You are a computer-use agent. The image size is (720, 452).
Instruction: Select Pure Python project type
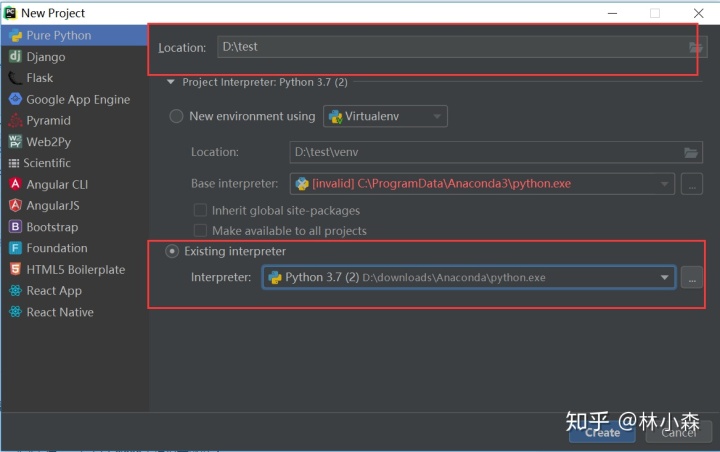tap(74, 35)
